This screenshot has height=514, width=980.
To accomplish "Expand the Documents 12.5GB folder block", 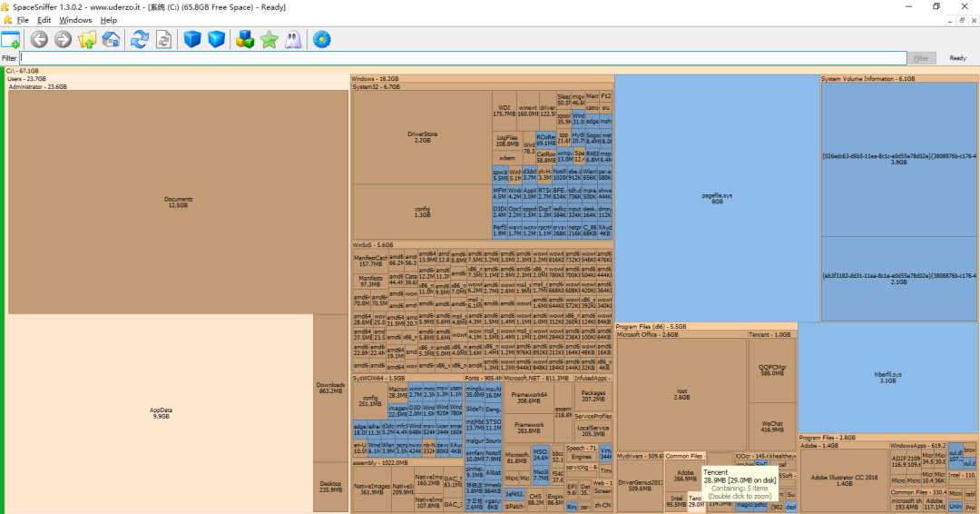I will [x=178, y=202].
